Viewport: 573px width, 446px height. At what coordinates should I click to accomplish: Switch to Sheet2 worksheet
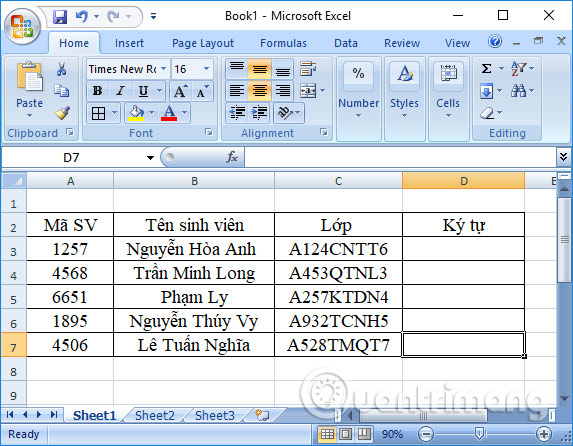155,416
